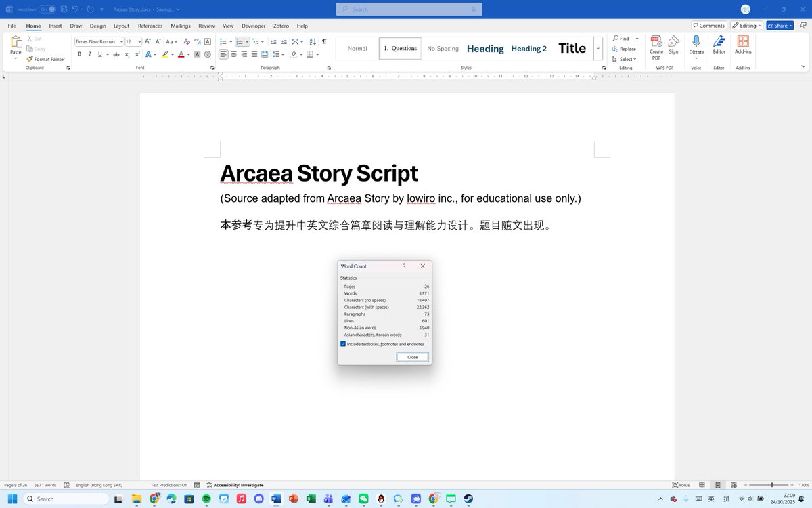Viewport: 812px width, 508px height.
Task: Toggle bold formatting
Action: click(x=79, y=54)
